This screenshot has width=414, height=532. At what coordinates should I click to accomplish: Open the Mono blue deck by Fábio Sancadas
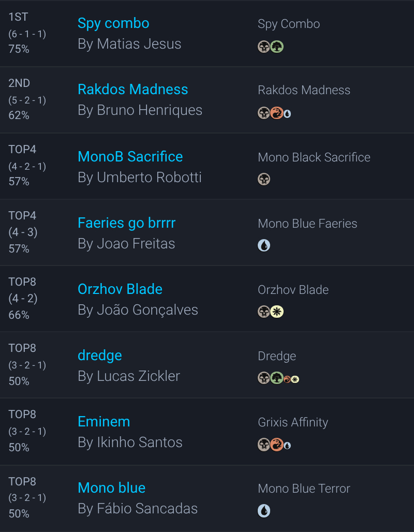111,488
